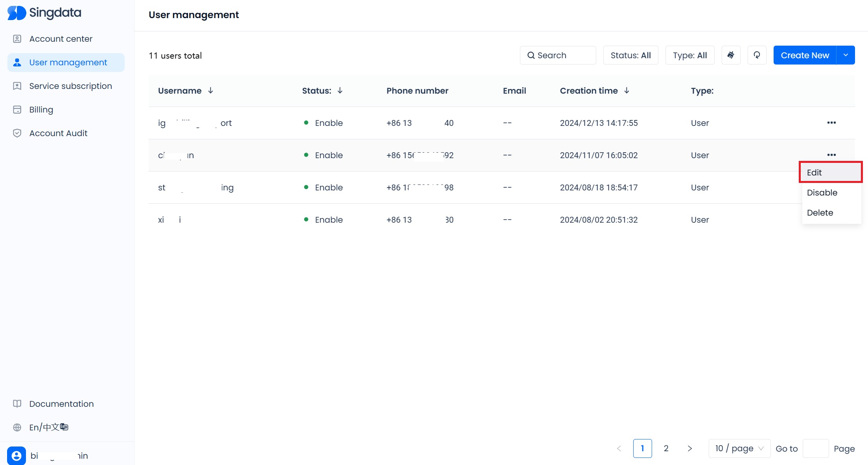Open more actions for 2024/12/13 user
The image size is (868, 465).
(831, 123)
